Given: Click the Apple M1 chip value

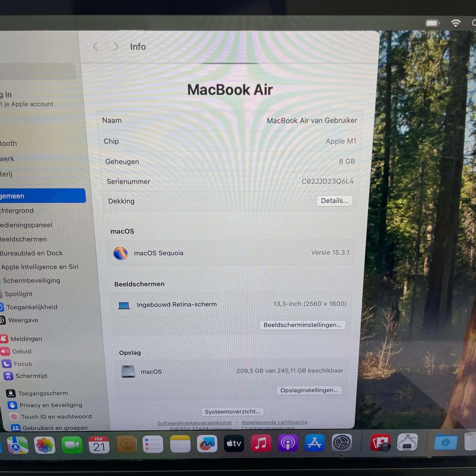Looking at the screenshot, I should tap(341, 141).
